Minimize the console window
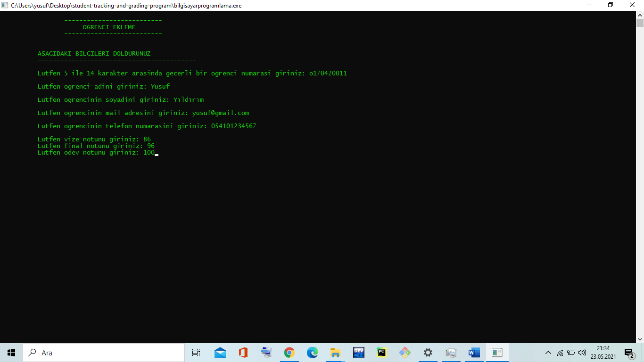Image resolution: width=644 pixels, height=362 pixels. click(589, 5)
